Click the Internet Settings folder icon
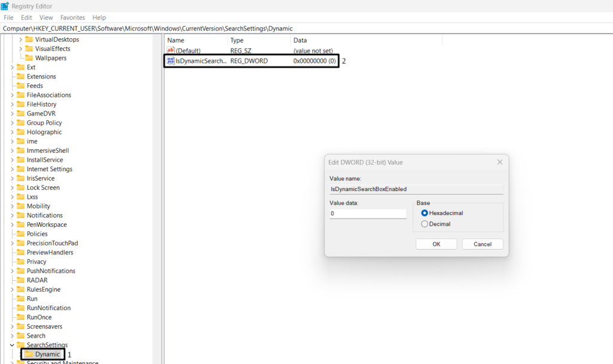 coord(21,169)
